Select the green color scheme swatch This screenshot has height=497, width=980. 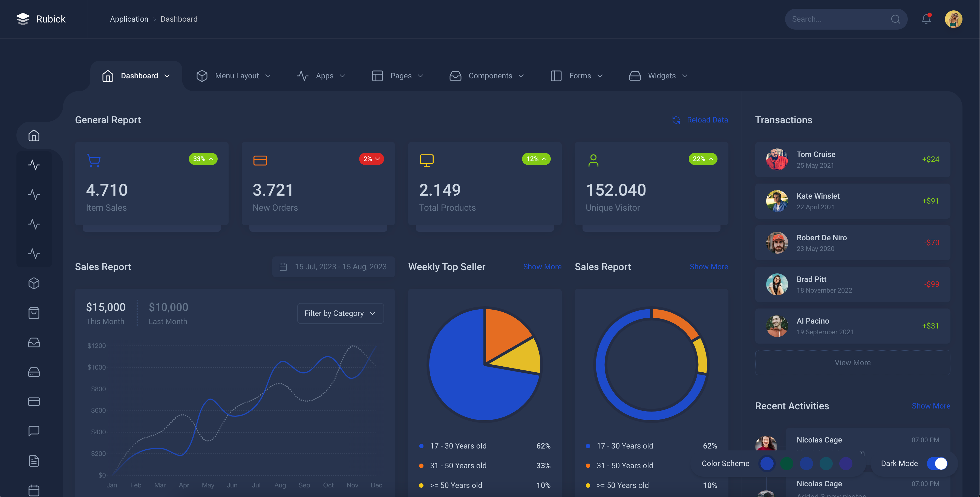click(787, 464)
